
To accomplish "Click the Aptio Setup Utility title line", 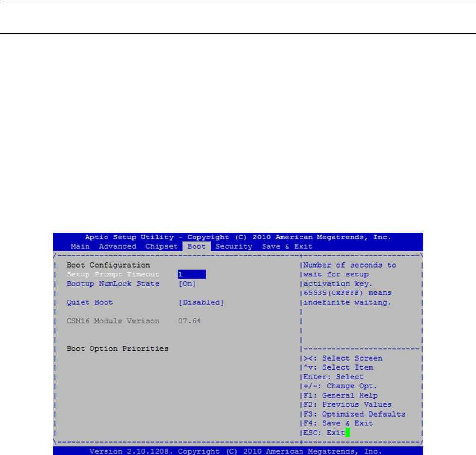I will (x=238, y=237).
